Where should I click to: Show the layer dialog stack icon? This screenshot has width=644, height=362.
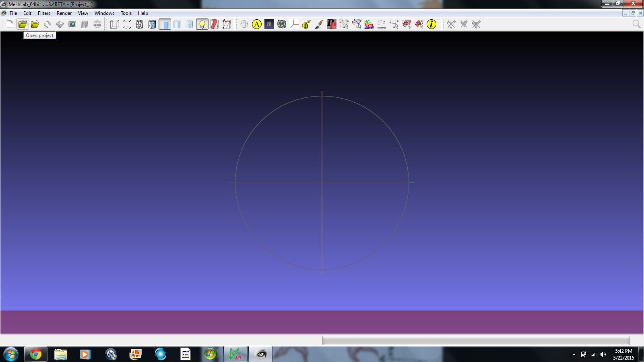point(85,24)
